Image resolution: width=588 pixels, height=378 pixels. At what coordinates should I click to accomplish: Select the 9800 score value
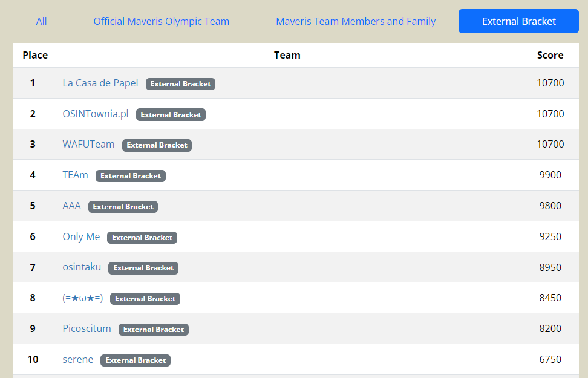coord(550,206)
